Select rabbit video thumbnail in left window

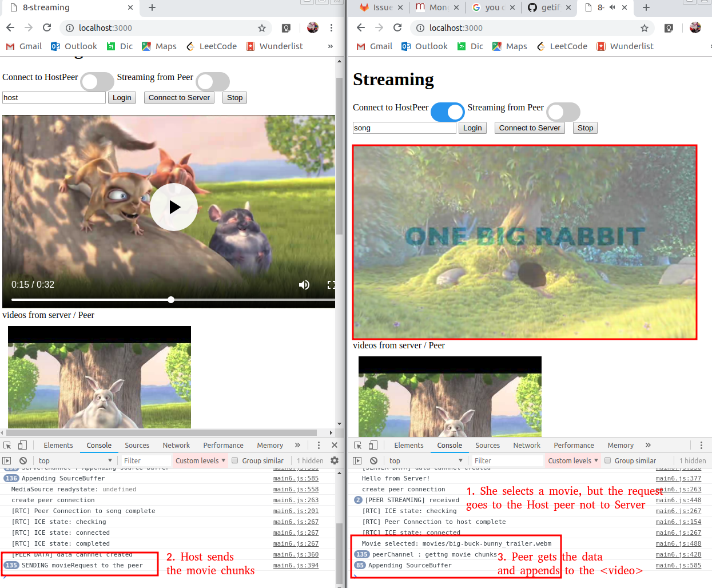click(x=100, y=378)
